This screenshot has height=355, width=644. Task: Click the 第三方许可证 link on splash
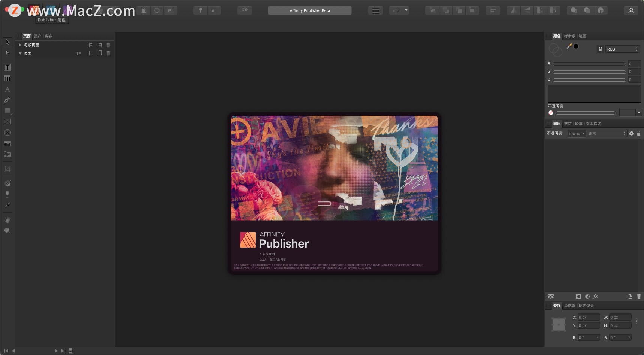278,260
